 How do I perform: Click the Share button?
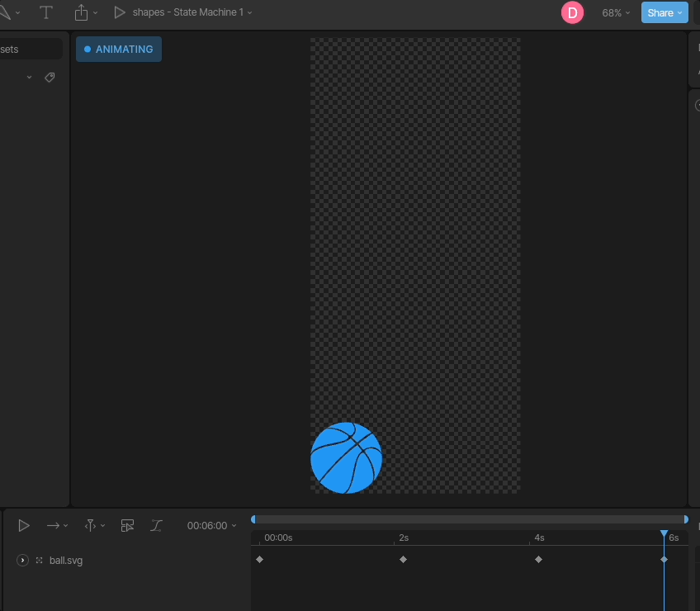[x=665, y=12]
